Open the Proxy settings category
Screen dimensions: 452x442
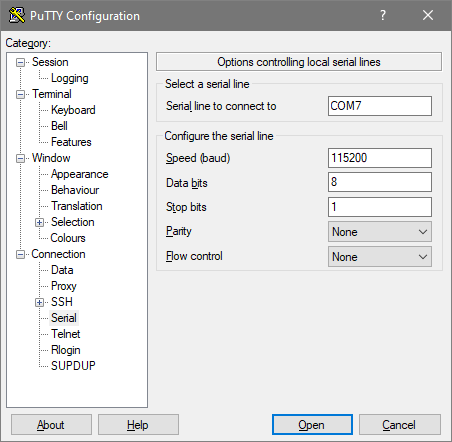64,286
